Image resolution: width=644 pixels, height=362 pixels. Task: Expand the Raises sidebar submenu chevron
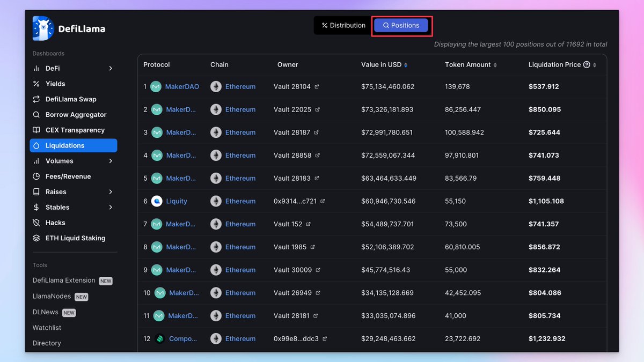111,192
